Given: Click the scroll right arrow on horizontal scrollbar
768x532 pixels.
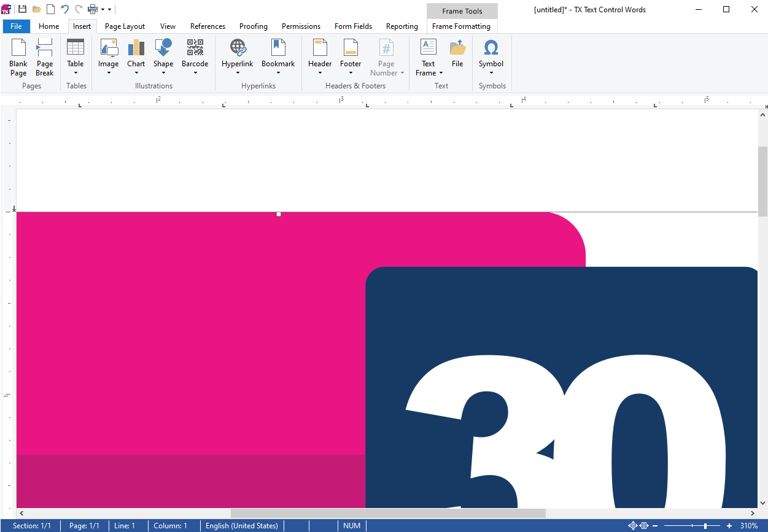Looking at the screenshot, I should click(753, 513).
